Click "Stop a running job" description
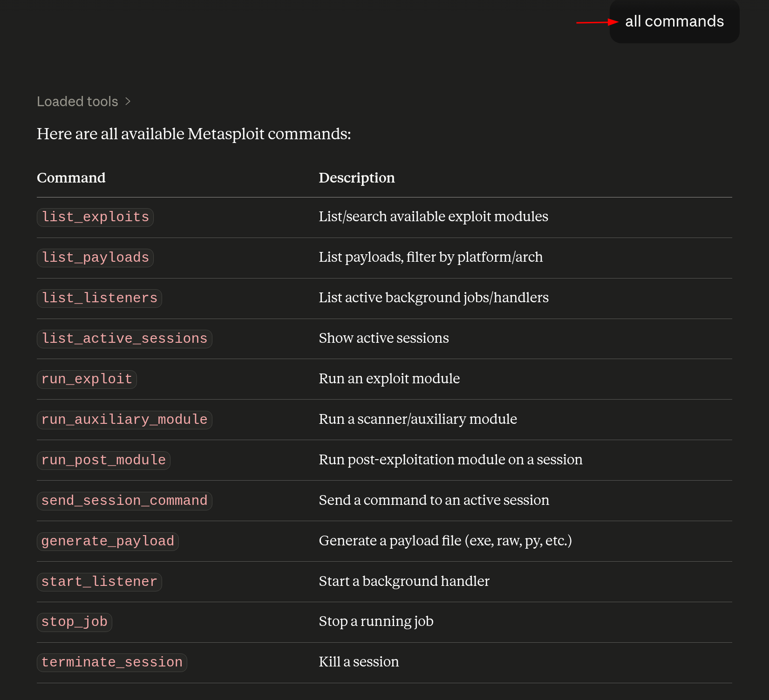 tap(376, 621)
